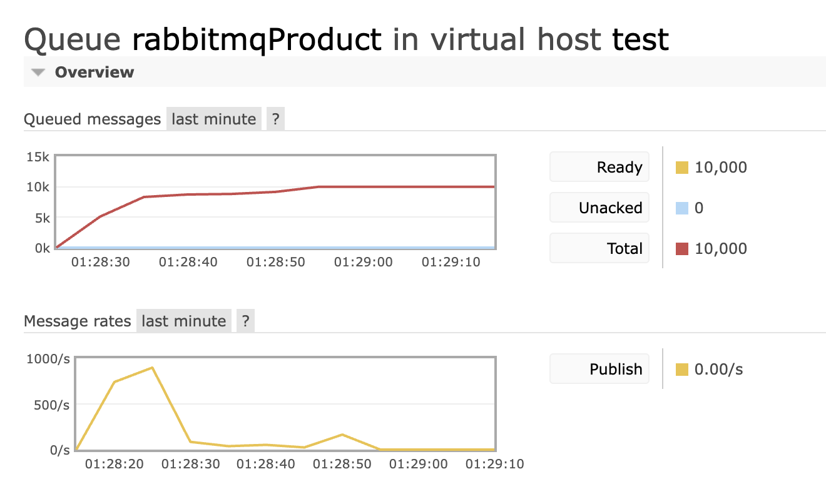Toggle the Unacked series legend button

pyautogui.click(x=599, y=208)
